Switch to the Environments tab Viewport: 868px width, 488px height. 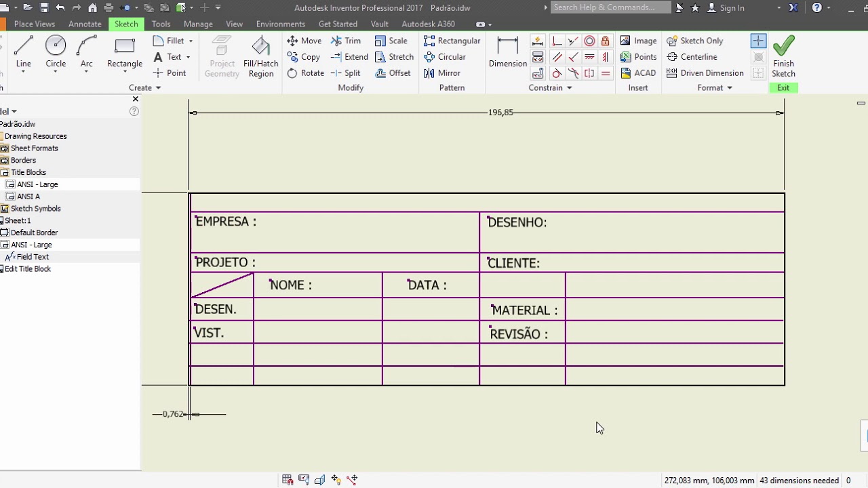coord(281,24)
